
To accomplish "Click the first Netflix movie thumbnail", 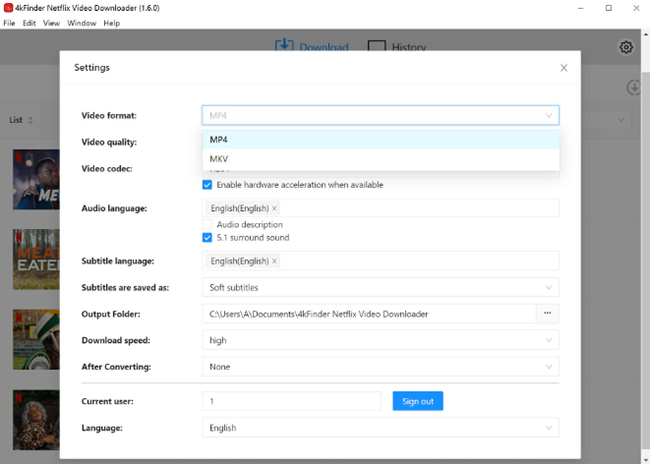I will [x=36, y=180].
